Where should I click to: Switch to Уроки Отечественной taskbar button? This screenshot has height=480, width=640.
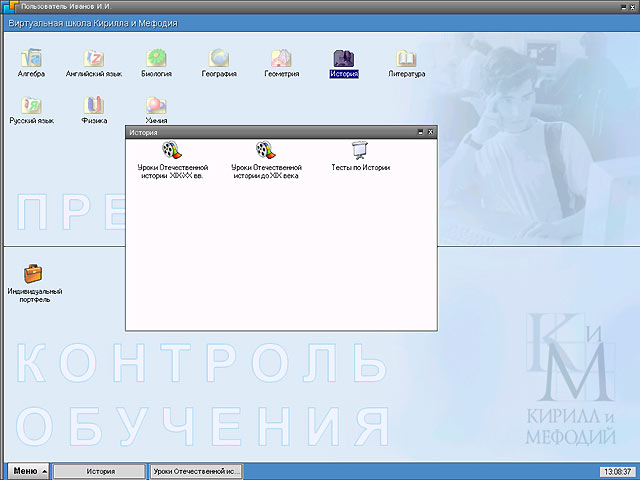tap(195, 470)
